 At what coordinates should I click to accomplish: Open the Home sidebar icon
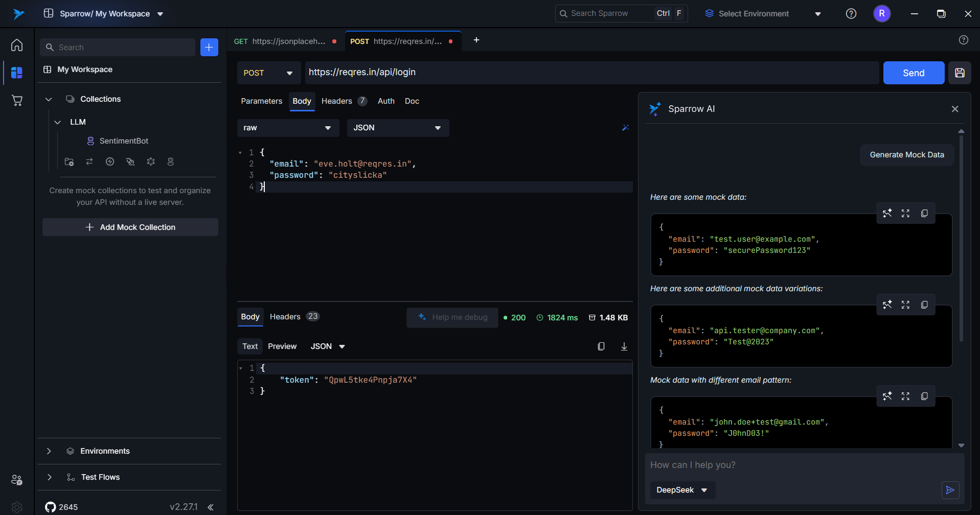coord(17,45)
